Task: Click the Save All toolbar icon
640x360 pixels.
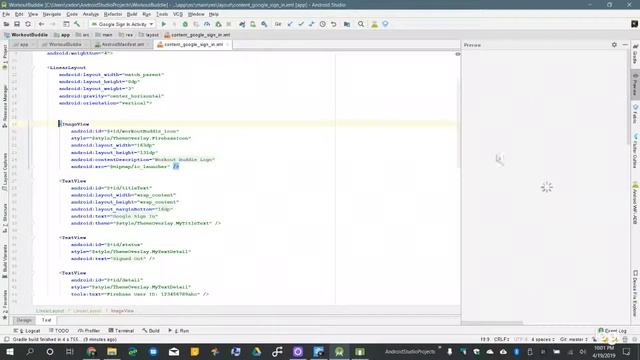Action: pyautogui.click(x=17, y=24)
